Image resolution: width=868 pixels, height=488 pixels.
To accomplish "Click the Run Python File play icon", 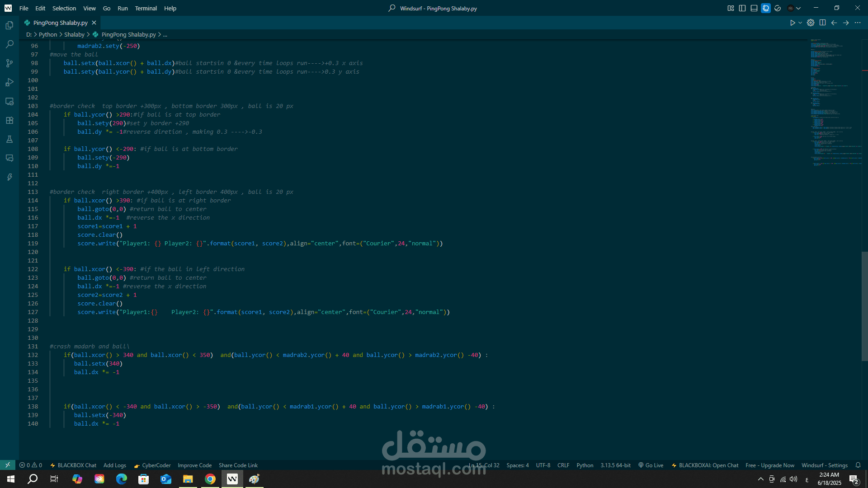I will tap(792, 23).
